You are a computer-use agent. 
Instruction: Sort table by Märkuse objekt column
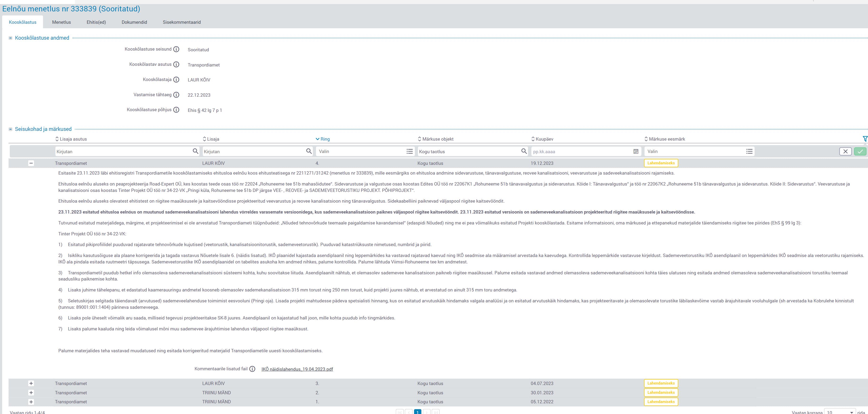(436, 139)
